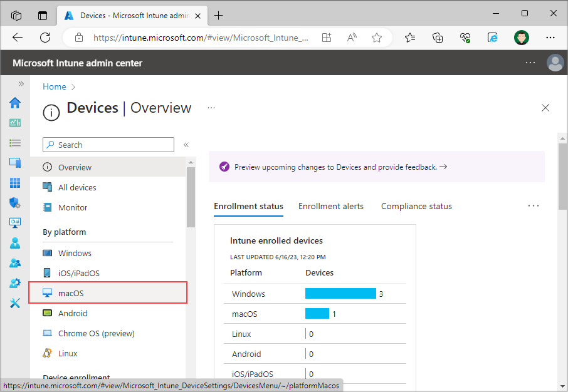Click the Linux row in enrolled devices
568x392 pixels.
point(315,334)
